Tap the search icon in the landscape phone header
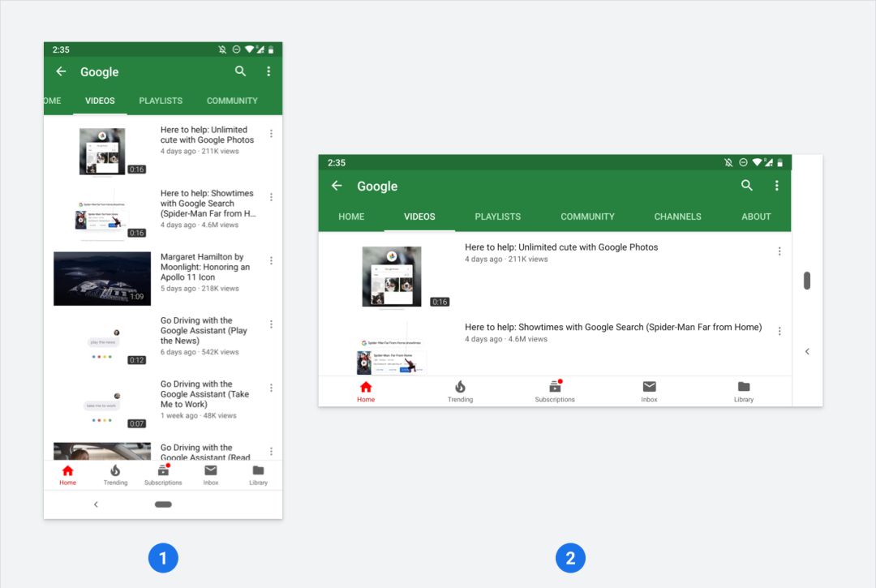Screen dimensions: 876x588 click(747, 186)
